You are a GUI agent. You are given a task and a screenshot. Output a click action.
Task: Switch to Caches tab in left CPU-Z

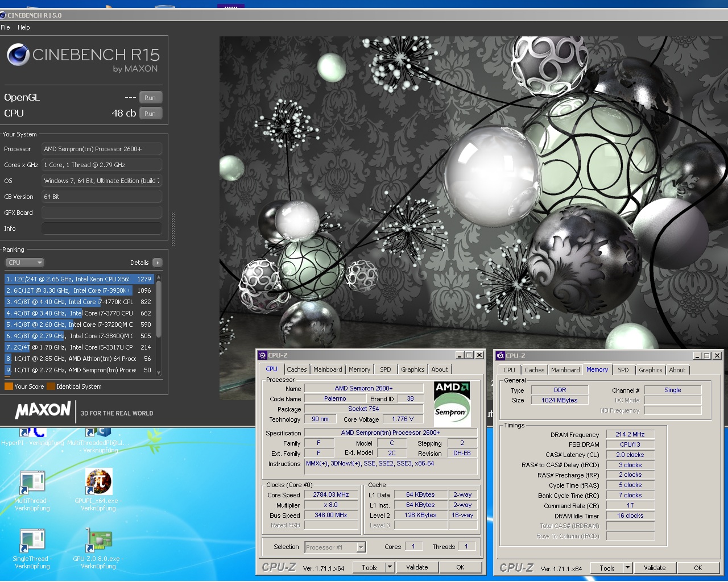click(297, 369)
